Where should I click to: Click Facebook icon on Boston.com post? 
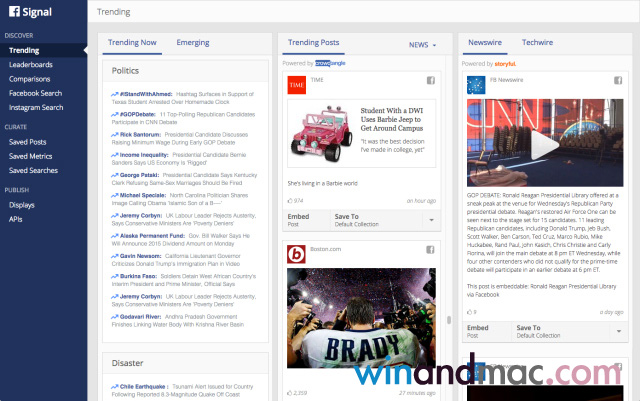pyautogui.click(x=432, y=248)
